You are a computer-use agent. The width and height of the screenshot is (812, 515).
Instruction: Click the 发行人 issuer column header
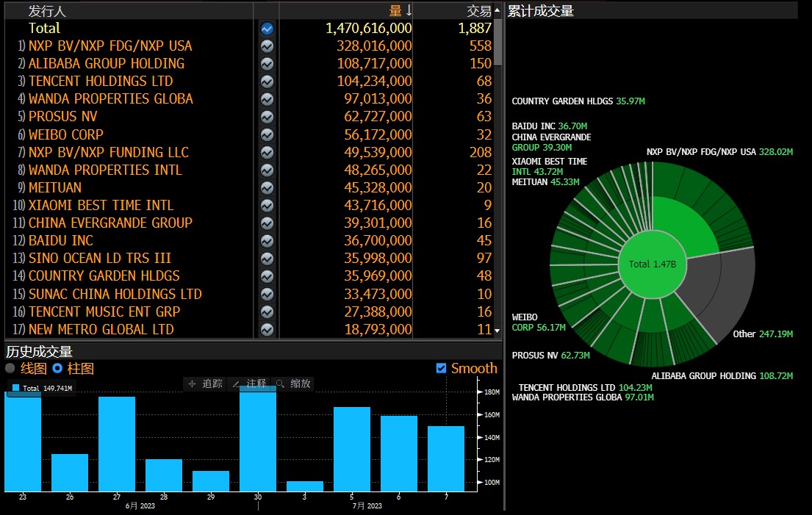[47, 10]
